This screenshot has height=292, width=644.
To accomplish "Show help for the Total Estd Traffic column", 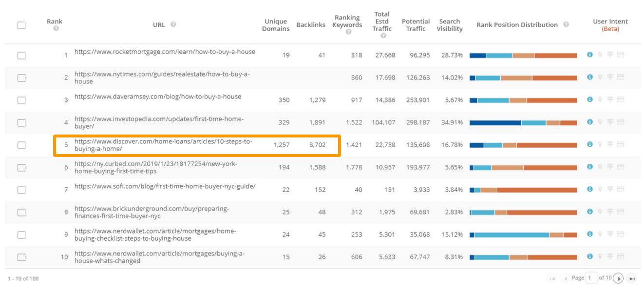I will coord(383,36).
